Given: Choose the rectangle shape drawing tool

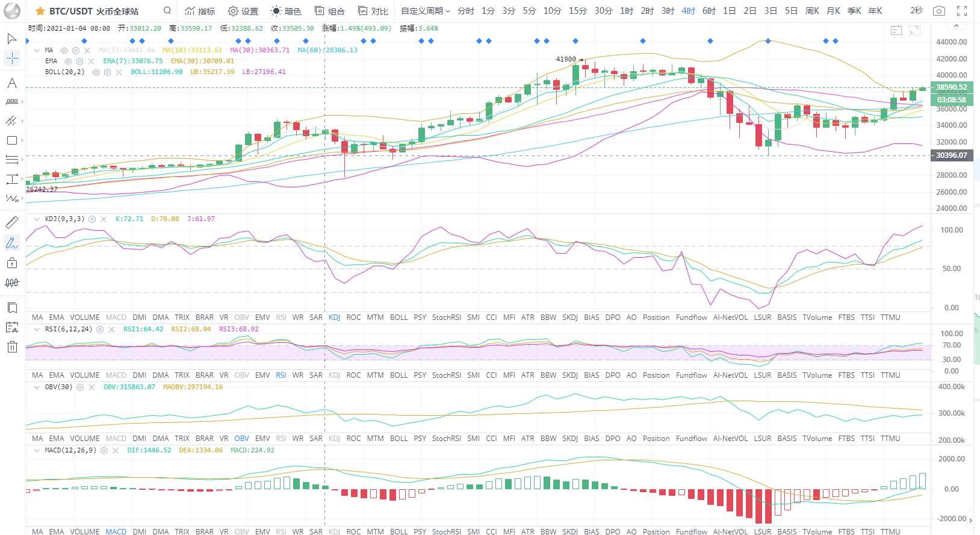Looking at the screenshot, I should click(x=11, y=140).
